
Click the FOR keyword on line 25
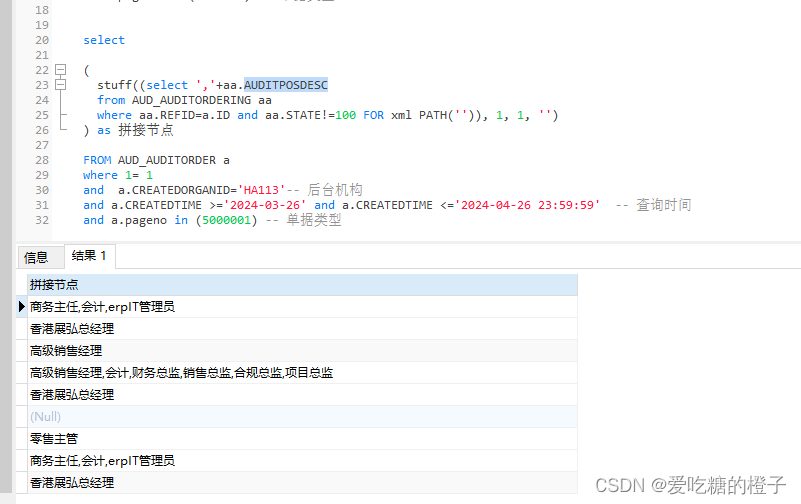pyautogui.click(x=373, y=115)
